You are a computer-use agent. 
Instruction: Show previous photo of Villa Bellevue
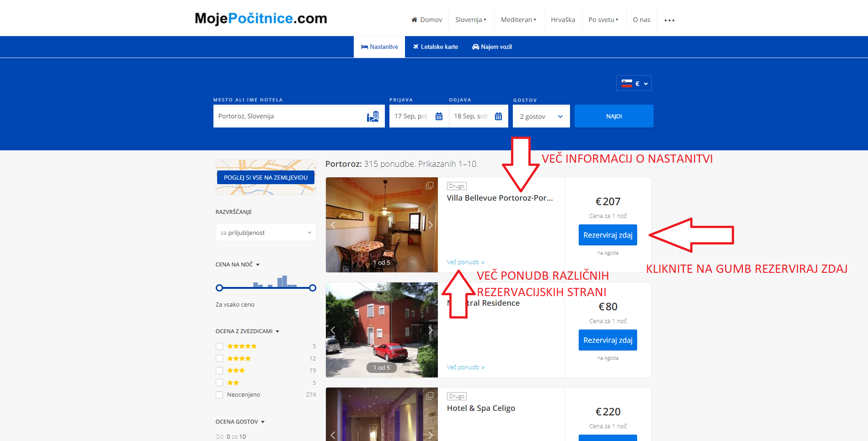click(x=333, y=225)
